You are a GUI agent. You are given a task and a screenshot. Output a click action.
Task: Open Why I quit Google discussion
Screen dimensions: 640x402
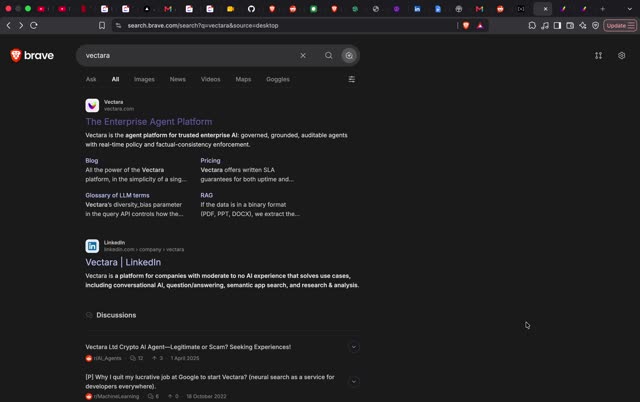[x=210, y=382]
